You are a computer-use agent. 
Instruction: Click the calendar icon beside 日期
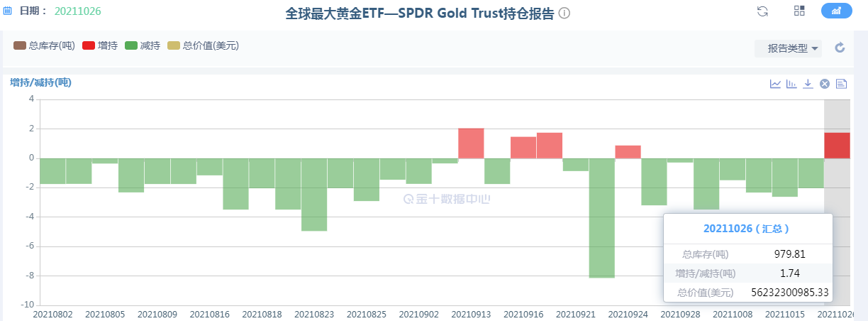8,11
